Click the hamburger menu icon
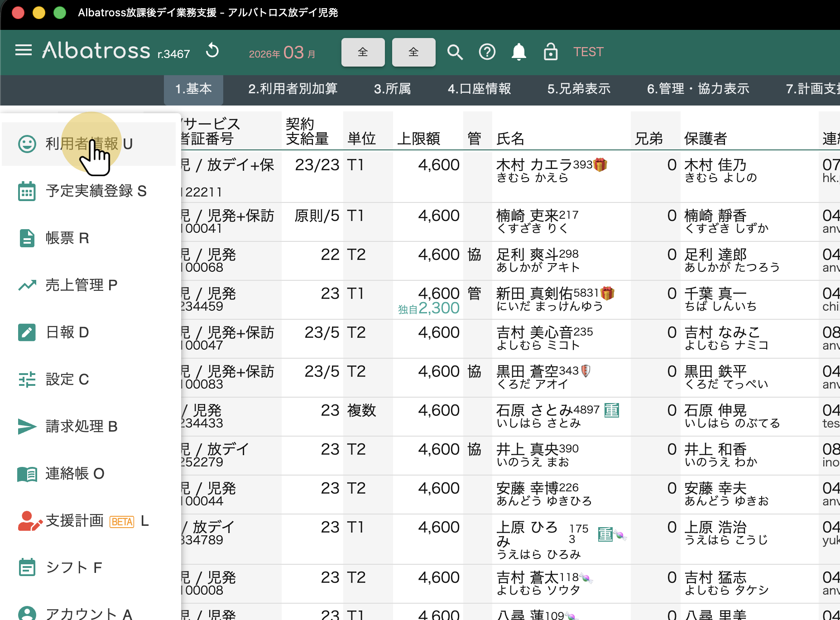 click(24, 50)
